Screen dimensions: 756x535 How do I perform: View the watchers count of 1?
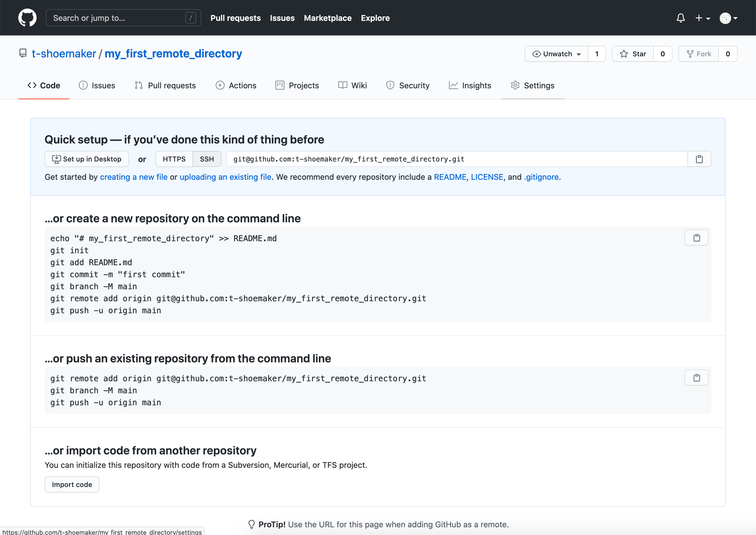coord(596,54)
